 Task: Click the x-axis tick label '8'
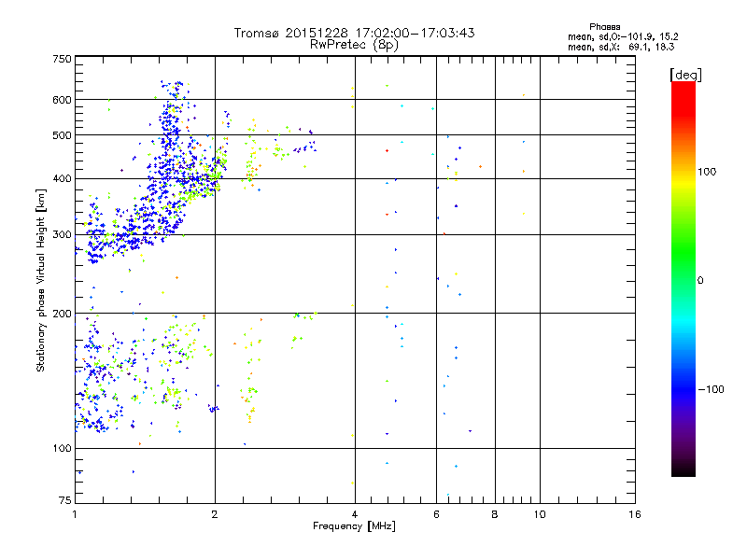click(495, 514)
